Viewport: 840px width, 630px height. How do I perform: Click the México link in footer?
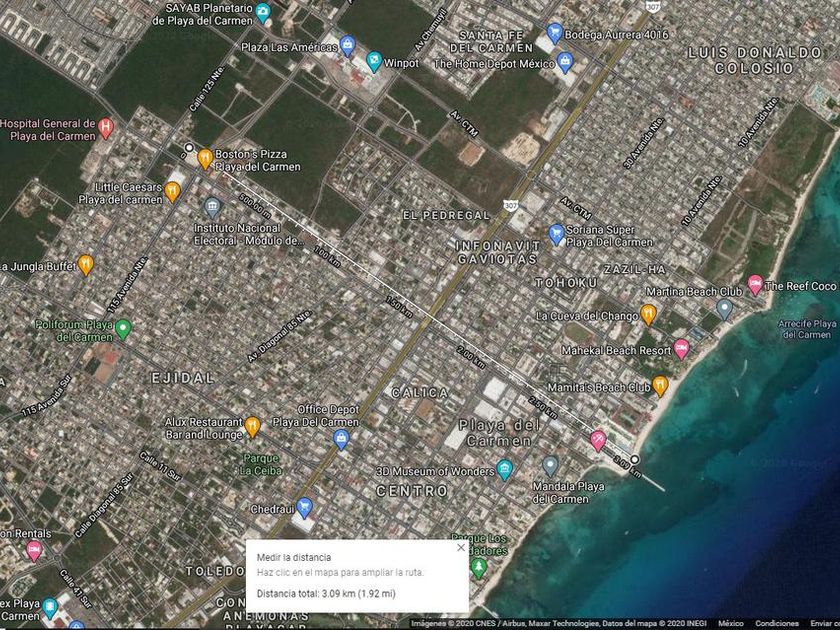[x=730, y=623]
